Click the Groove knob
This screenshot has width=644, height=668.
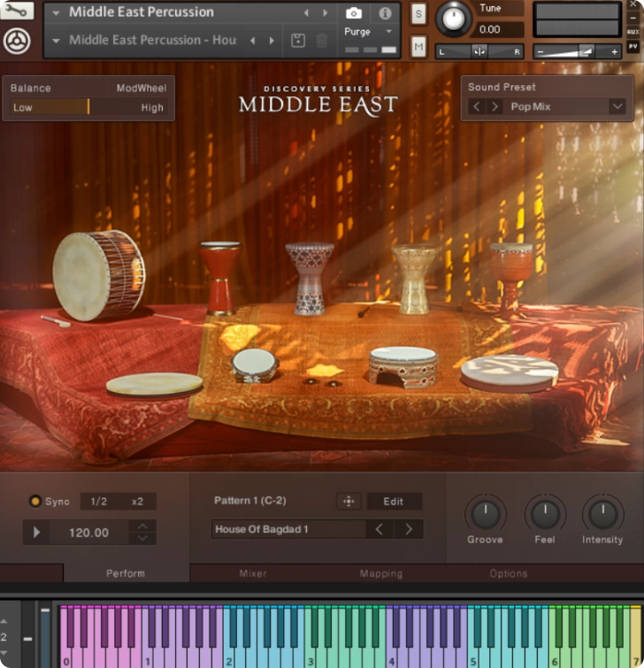pyautogui.click(x=485, y=514)
